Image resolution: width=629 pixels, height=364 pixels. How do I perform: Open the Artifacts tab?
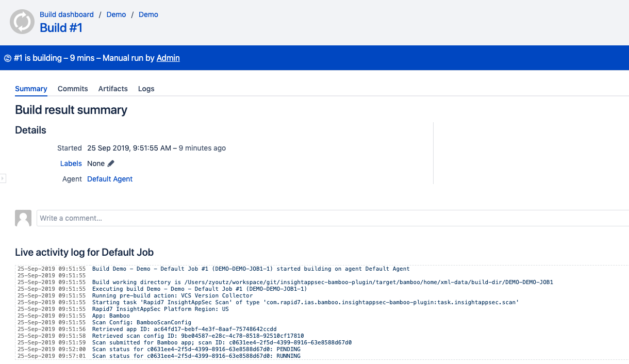point(113,89)
